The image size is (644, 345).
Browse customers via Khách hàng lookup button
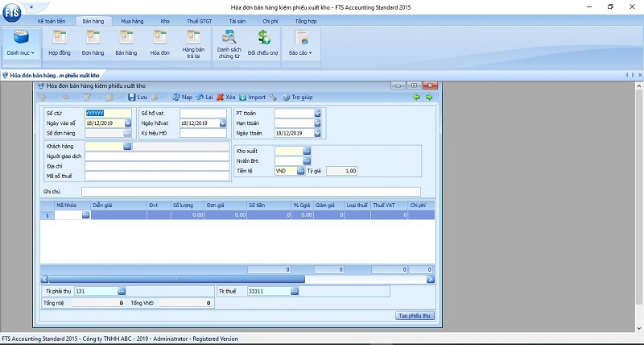coord(127,147)
